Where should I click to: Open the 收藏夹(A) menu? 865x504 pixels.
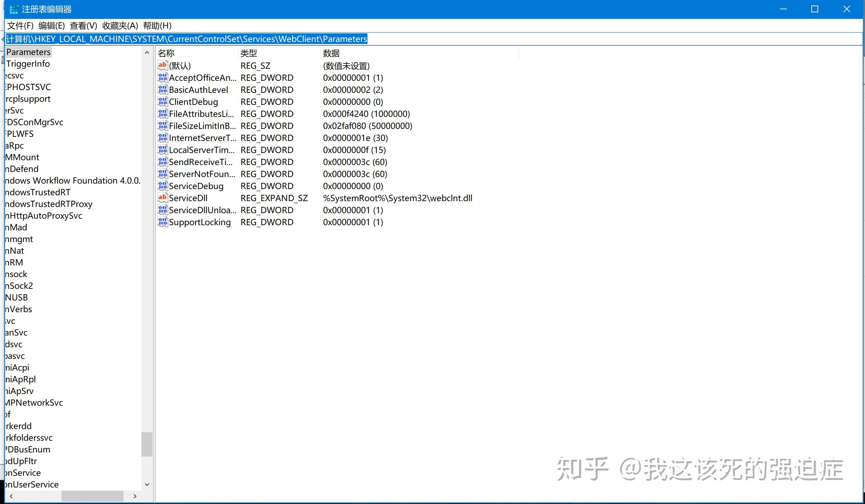[x=120, y=26]
